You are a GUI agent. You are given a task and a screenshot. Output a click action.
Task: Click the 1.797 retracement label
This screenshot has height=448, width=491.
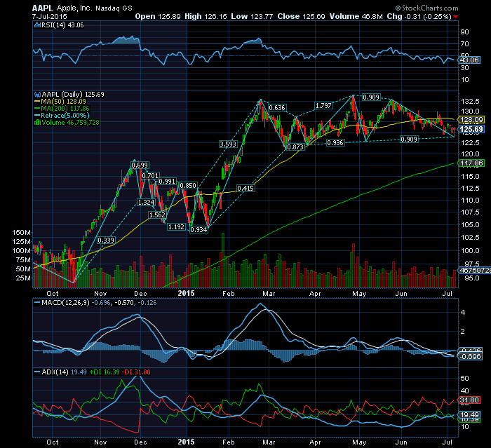tap(323, 105)
